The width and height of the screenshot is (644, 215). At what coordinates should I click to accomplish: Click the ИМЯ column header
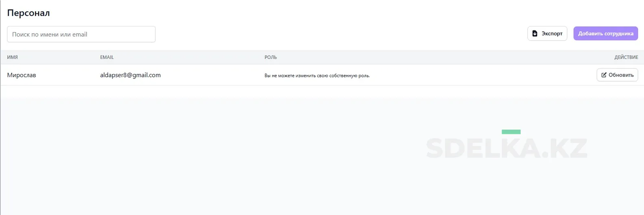pyautogui.click(x=13, y=57)
